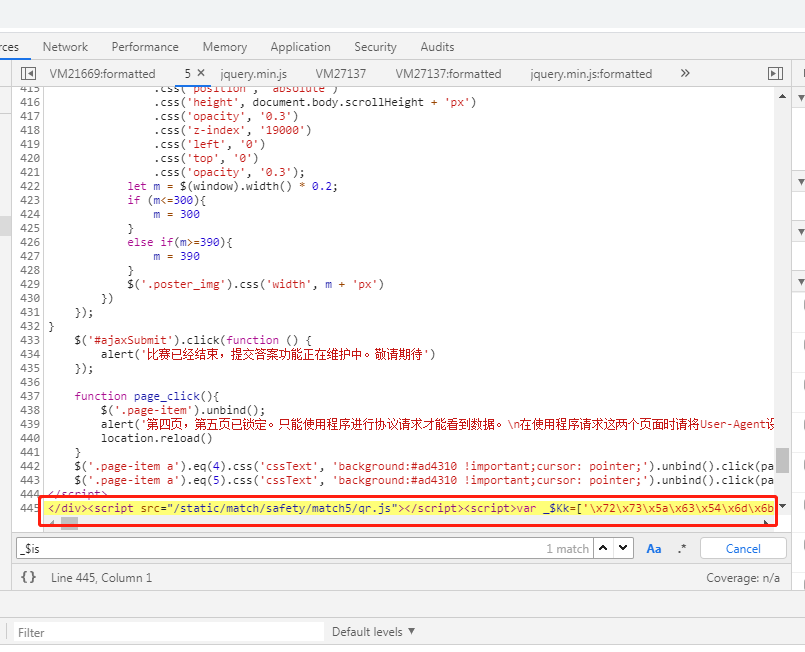This screenshot has width=805, height=652.
Task: Close the file tab named 5
Action: point(200,73)
